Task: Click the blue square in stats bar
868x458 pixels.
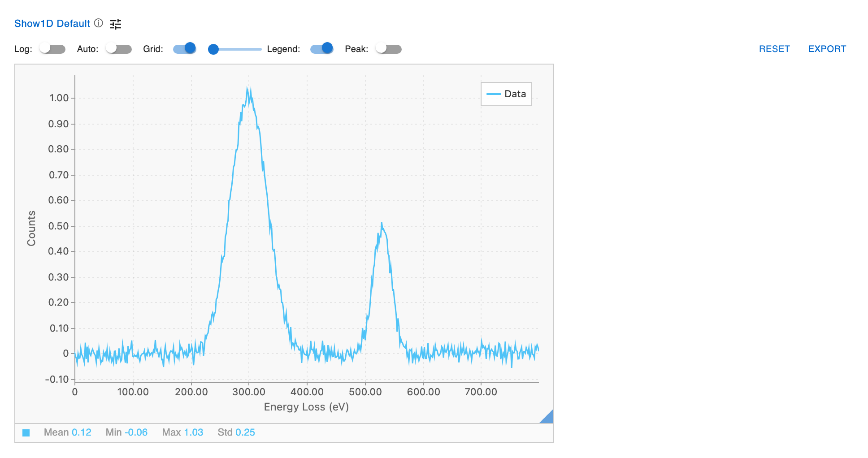Action: pos(26,433)
